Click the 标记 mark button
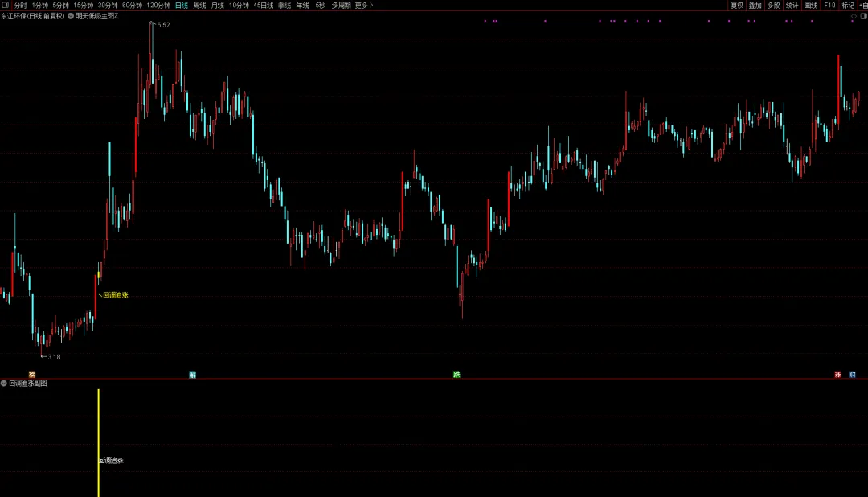Screen dimensions: 868x497 (848, 5)
